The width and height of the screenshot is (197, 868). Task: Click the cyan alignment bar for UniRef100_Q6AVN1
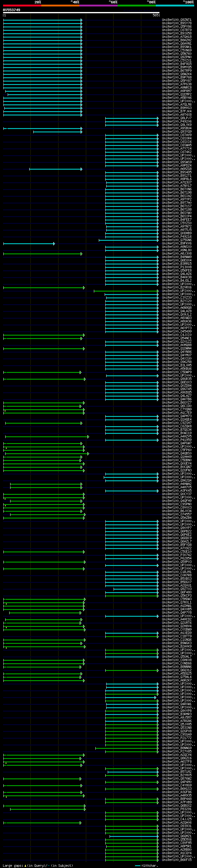click(x=42, y=44)
